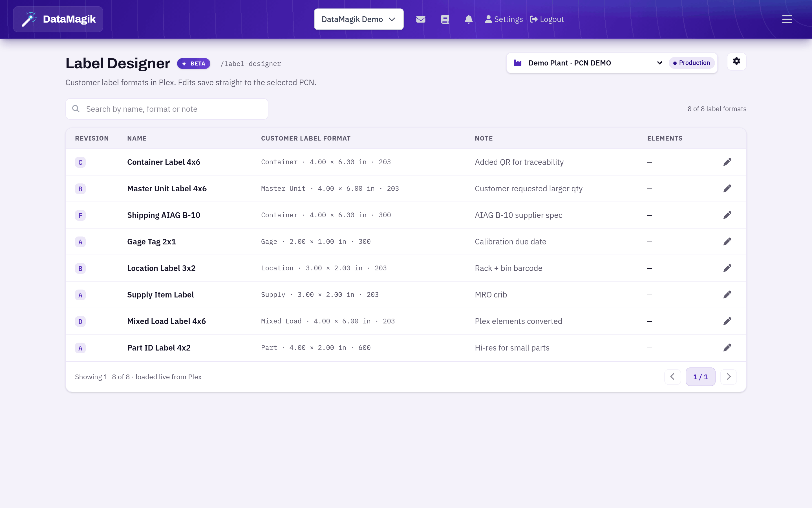Click note 'AIAG B-10 supplier spec'

[518, 215]
